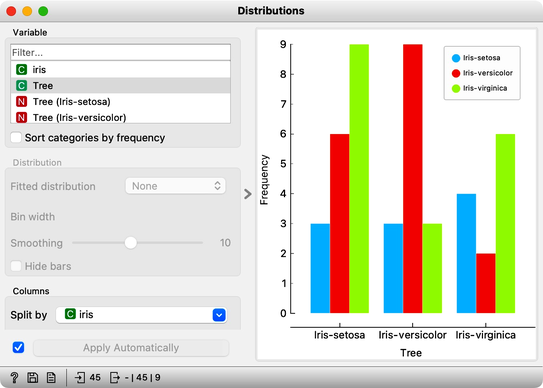Open the Fitted distribution None dropdown

[x=175, y=186]
